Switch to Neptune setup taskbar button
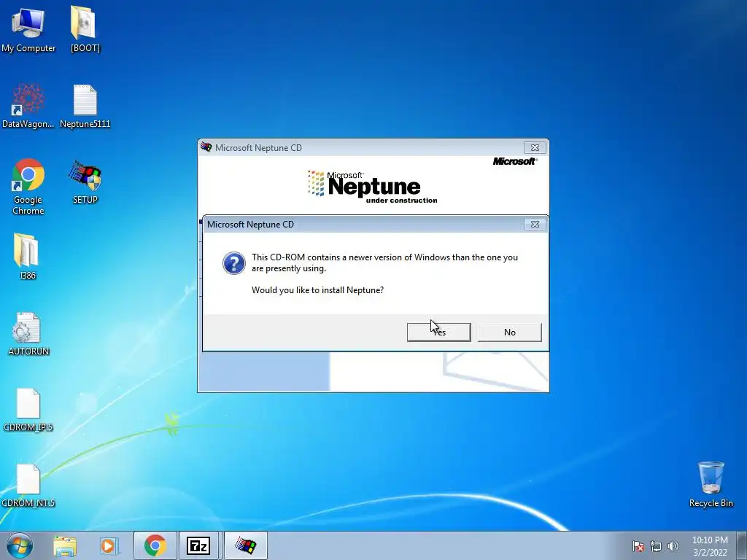The image size is (747, 560). click(x=245, y=545)
